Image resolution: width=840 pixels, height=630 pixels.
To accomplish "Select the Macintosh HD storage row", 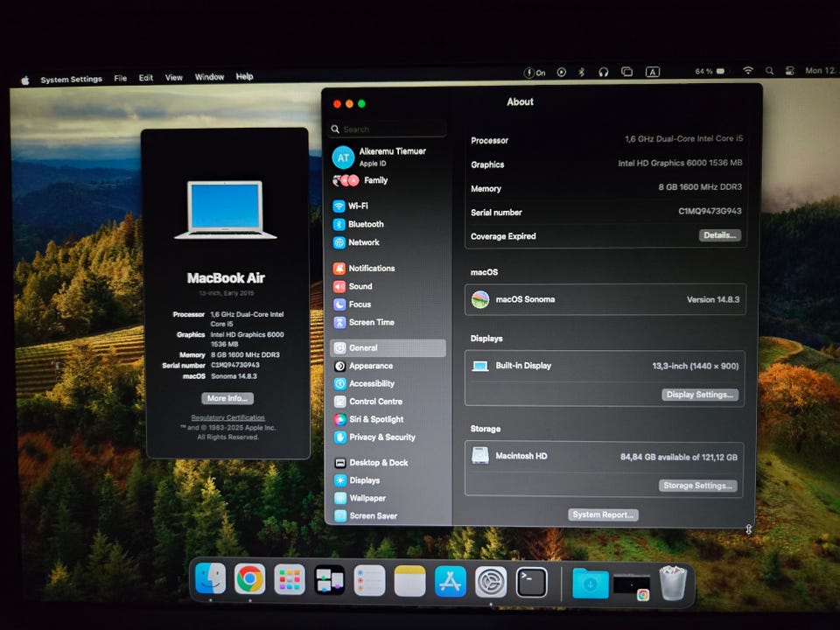I will 605,457.
